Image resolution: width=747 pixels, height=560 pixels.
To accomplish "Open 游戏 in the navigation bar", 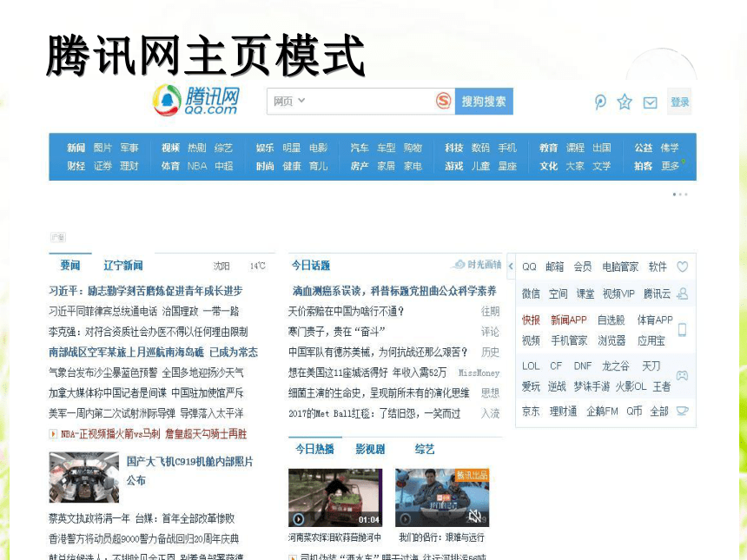I will point(454,166).
